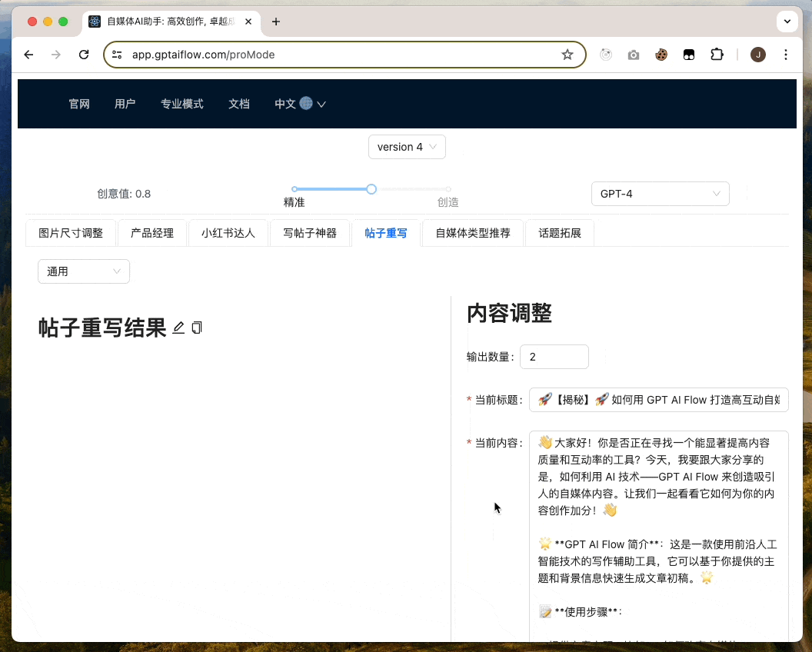This screenshot has width=812, height=652.
Task: Click the 内容调整 heading
Action: point(510,313)
